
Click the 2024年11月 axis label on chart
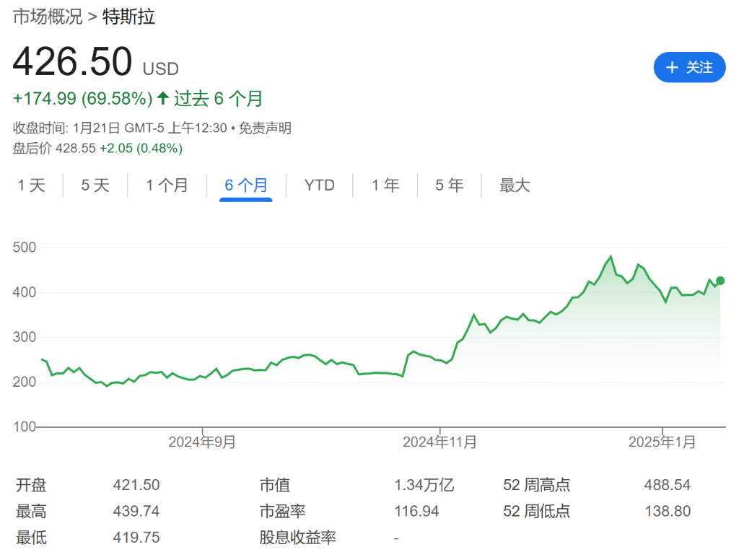pyautogui.click(x=439, y=440)
